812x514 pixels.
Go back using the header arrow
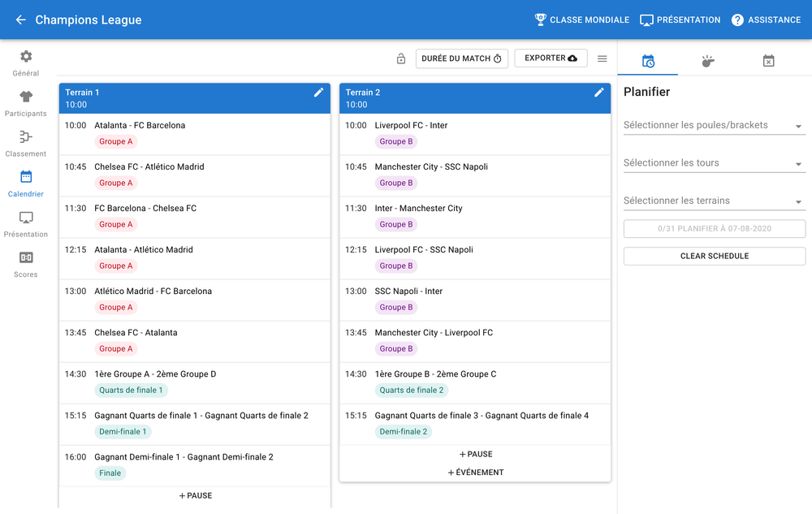(x=21, y=19)
